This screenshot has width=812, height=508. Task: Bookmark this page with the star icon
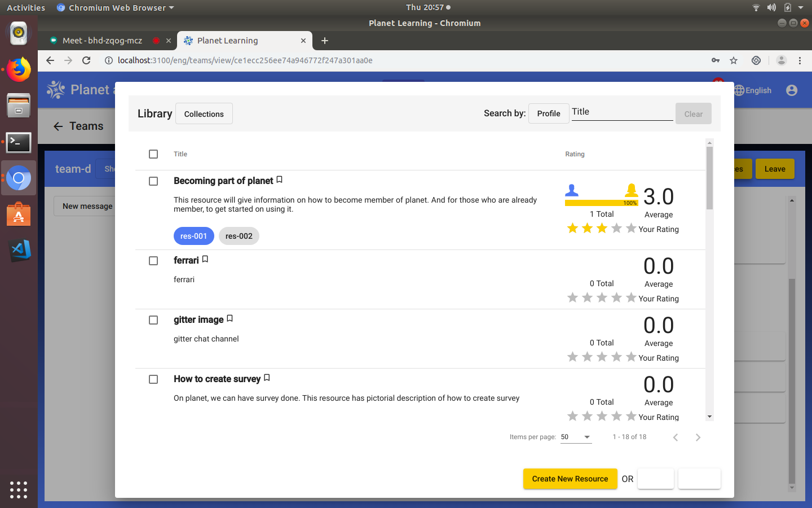(x=734, y=60)
